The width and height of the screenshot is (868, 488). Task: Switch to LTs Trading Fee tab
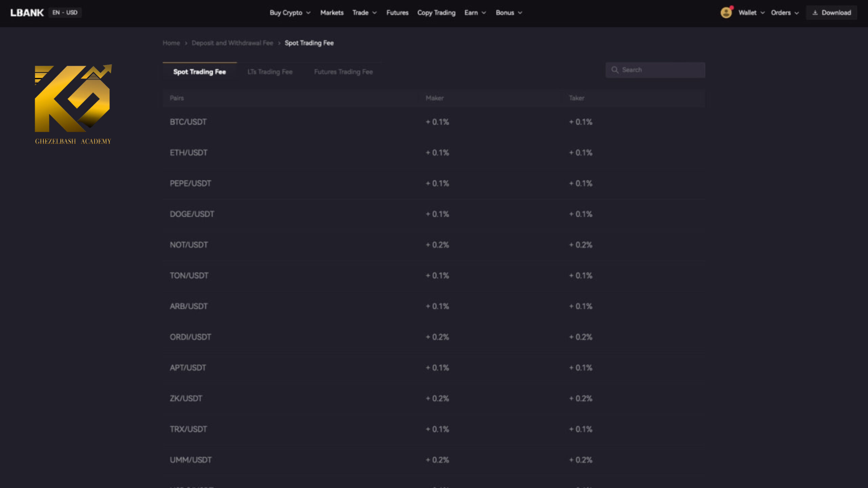pyautogui.click(x=270, y=72)
